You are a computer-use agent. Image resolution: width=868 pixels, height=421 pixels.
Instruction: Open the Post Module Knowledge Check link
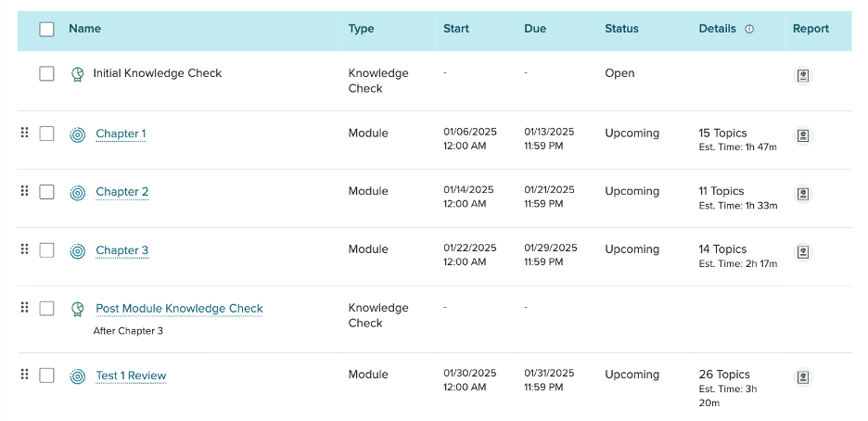[x=179, y=308]
